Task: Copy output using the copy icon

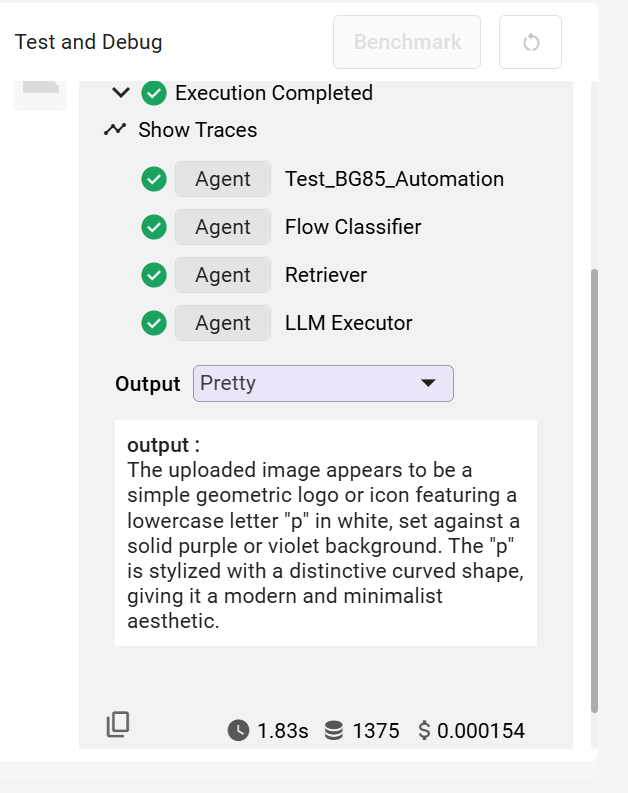Action: (118, 725)
